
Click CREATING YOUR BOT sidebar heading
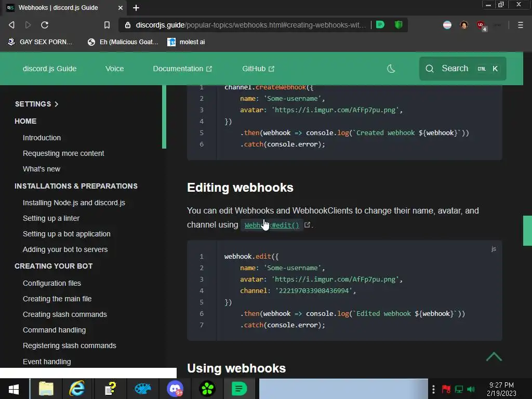[54, 266]
